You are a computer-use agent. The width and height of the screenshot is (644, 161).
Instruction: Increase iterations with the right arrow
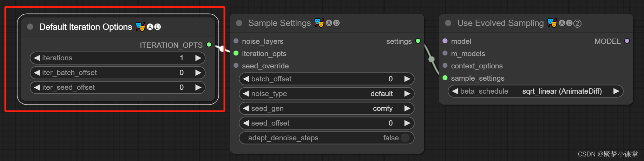click(198, 58)
